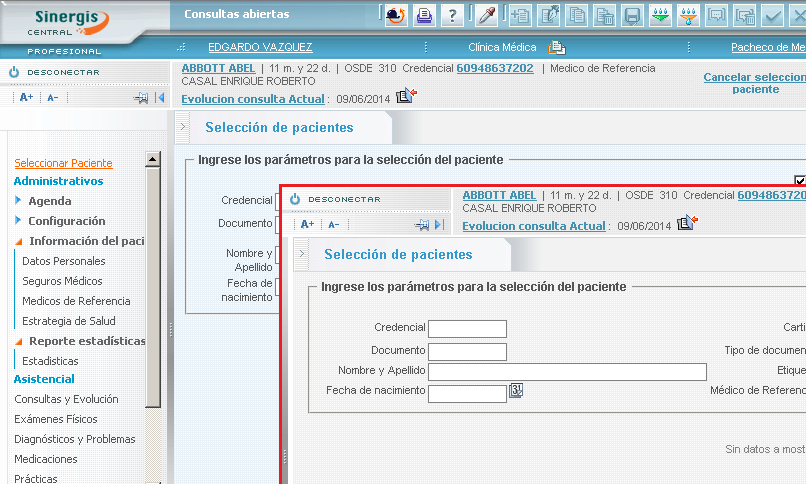Screen dimensions: 806x484
Task: Increase font size with upper-left A+ button
Action: [27, 97]
